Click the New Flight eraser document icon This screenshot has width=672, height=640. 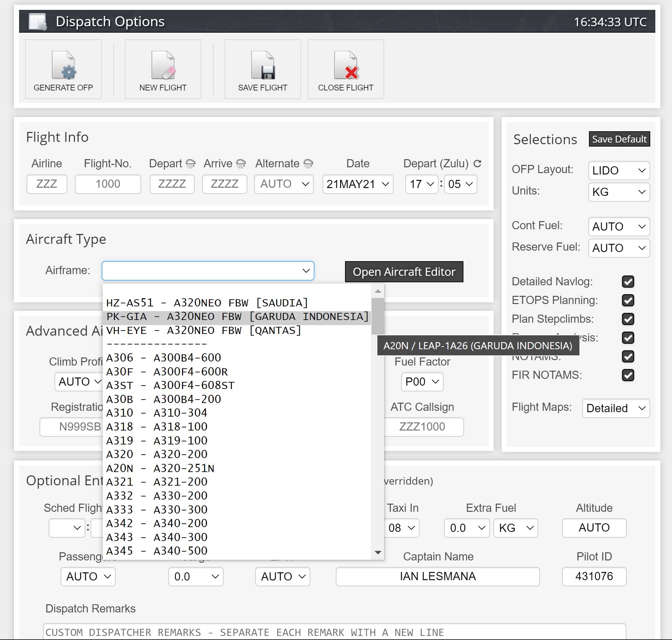click(163, 65)
